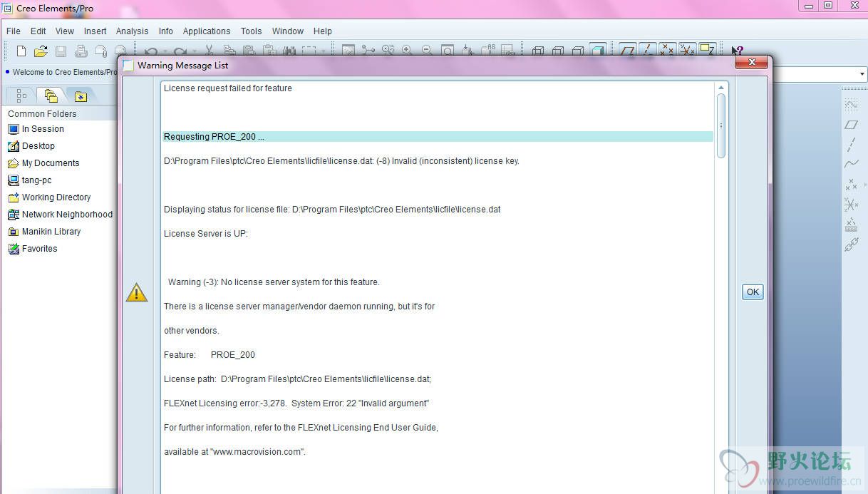Toggle datum axes display icon

pyautogui.click(x=647, y=51)
